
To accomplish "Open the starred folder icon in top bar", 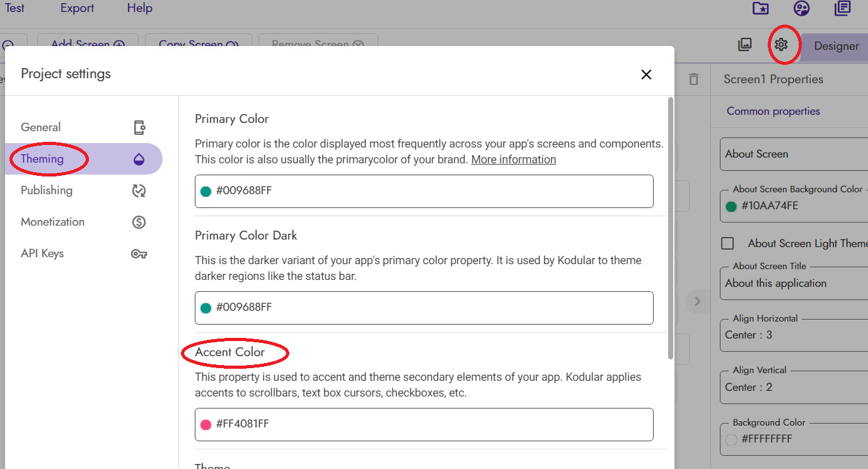I will [x=761, y=8].
